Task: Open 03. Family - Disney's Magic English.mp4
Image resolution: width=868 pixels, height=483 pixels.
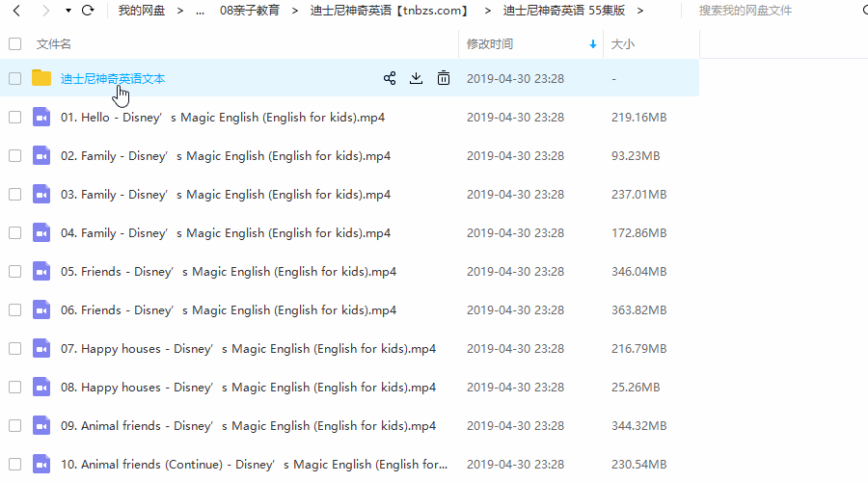Action: point(226,194)
